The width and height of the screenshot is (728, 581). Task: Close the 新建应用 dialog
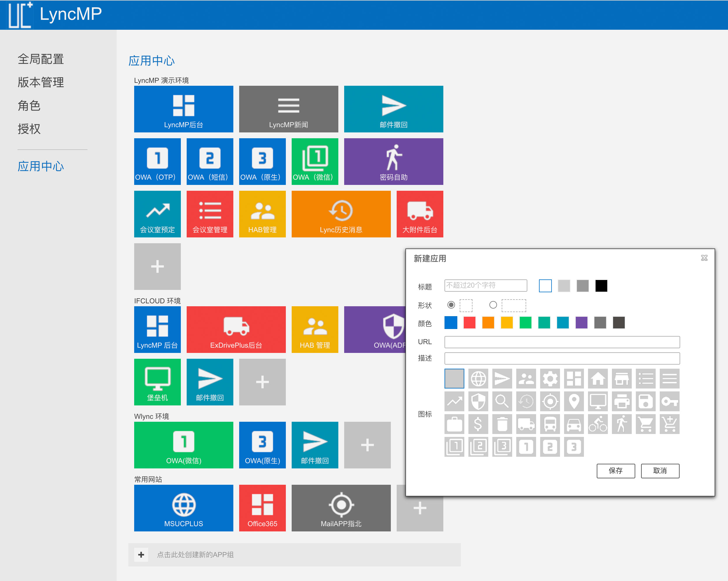click(x=704, y=258)
